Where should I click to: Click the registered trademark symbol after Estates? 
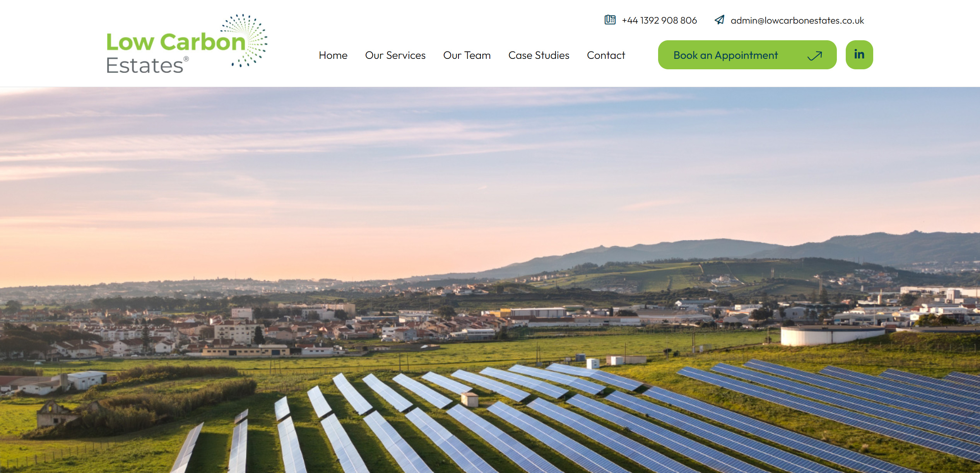point(186,59)
